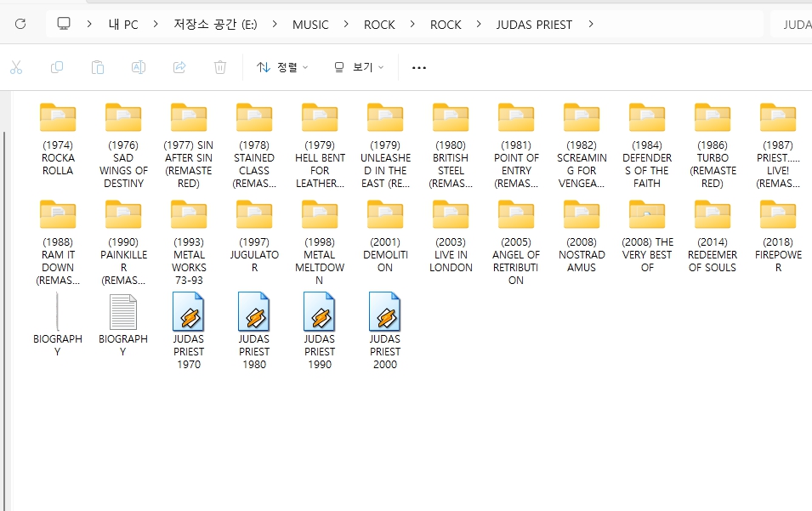Open the 보기 view dropdown

[358, 67]
